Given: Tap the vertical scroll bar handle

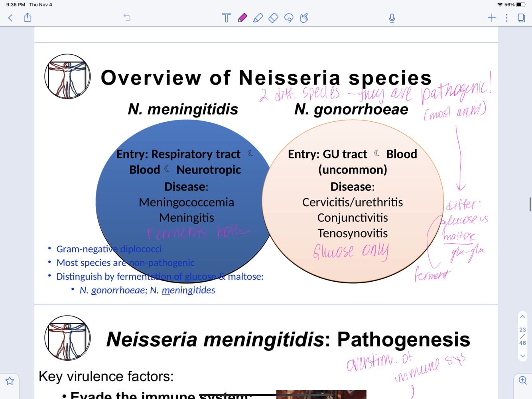Looking at the screenshot, I should tap(530, 204).
